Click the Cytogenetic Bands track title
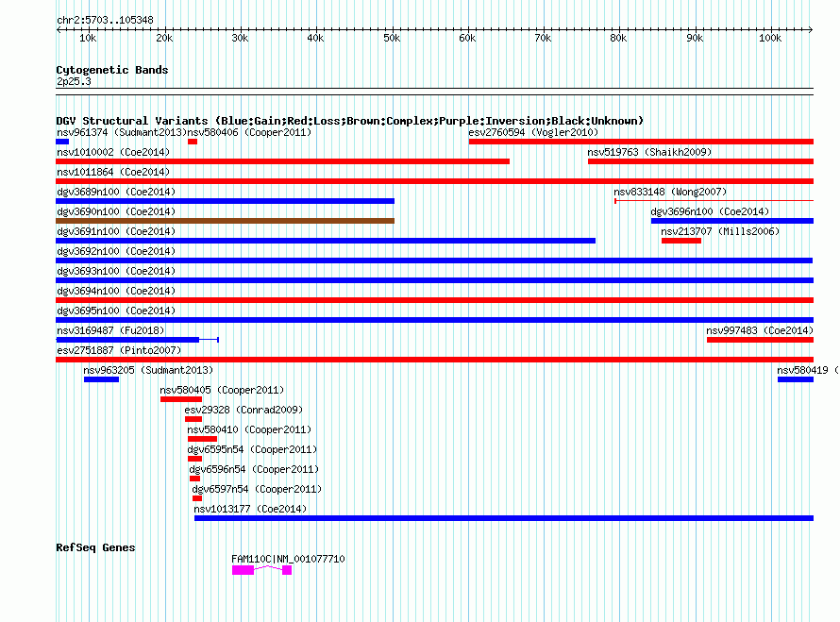The image size is (840, 622). point(112,70)
